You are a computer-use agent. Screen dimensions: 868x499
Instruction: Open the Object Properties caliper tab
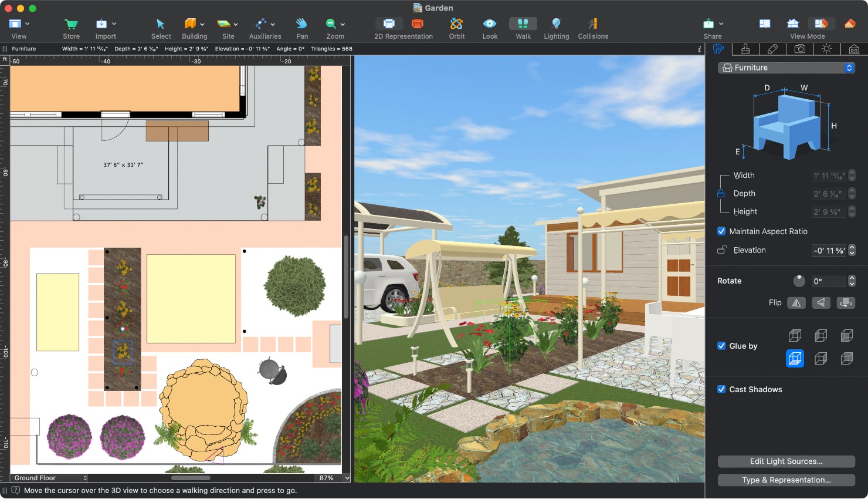tap(718, 49)
